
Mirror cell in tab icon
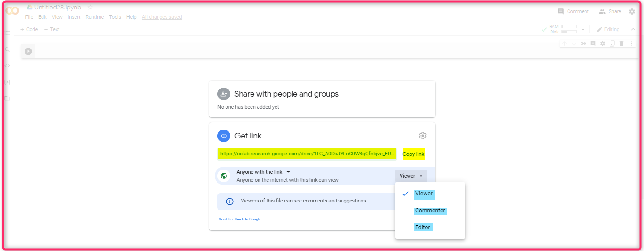[612, 43]
